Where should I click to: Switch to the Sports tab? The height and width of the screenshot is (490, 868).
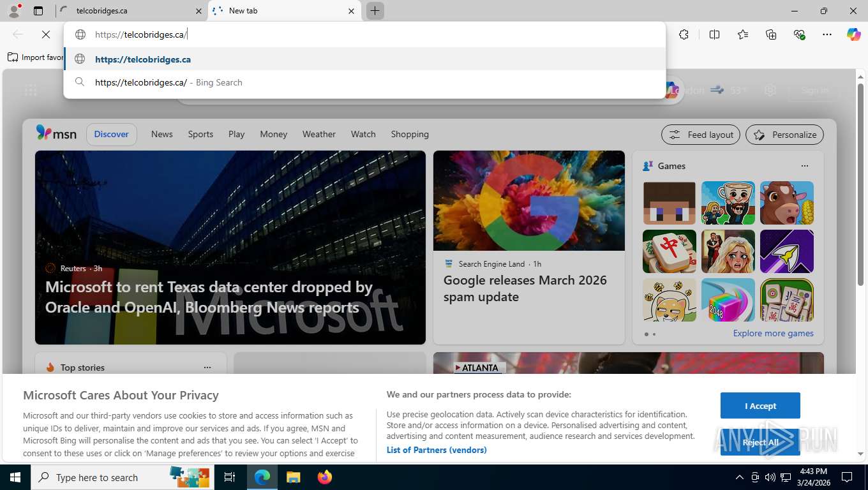point(200,134)
